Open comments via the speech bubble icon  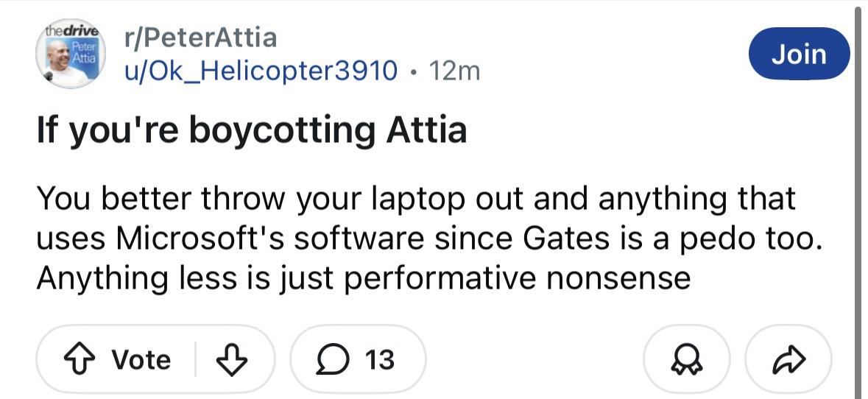click(x=333, y=359)
